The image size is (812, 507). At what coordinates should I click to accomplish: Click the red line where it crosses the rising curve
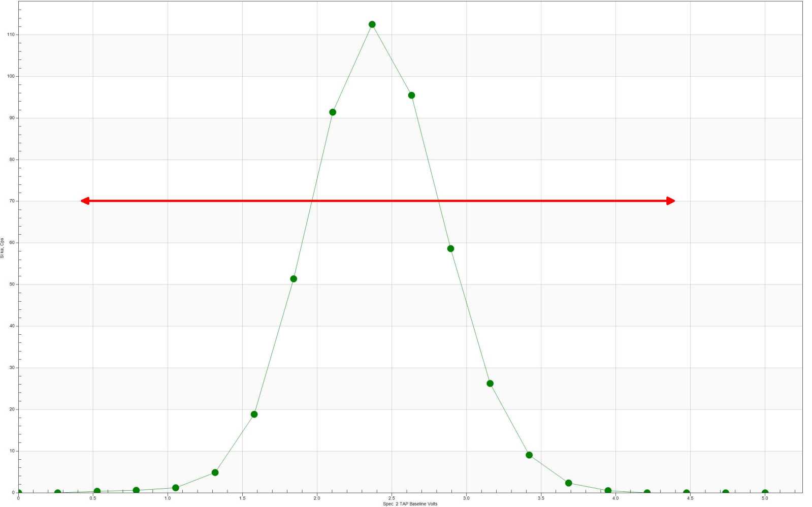click(x=311, y=201)
